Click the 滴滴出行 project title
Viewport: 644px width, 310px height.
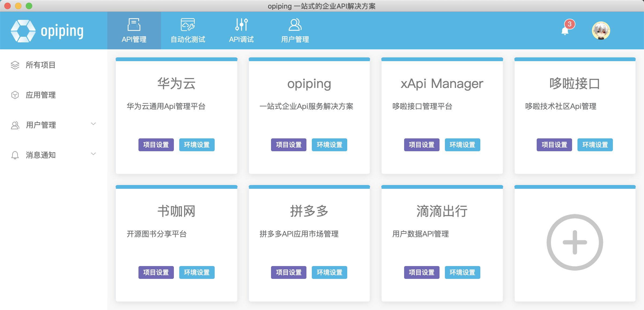coord(442,211)
